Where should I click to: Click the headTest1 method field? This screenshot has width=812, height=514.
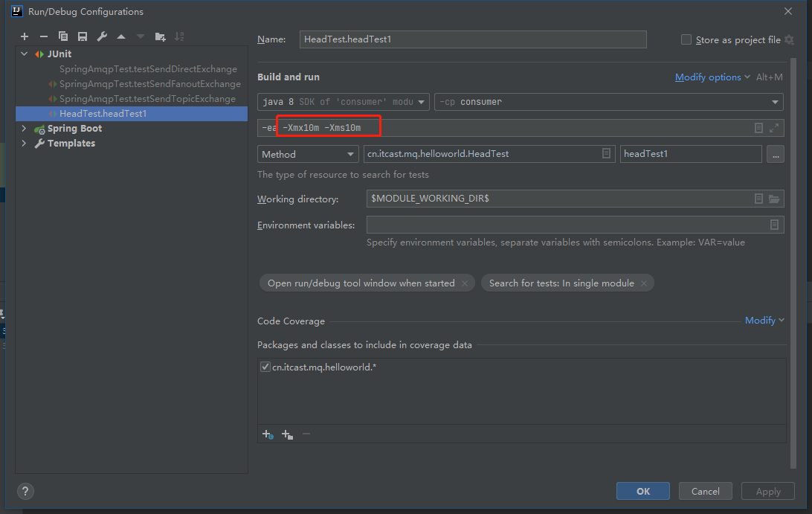[691, 154]
